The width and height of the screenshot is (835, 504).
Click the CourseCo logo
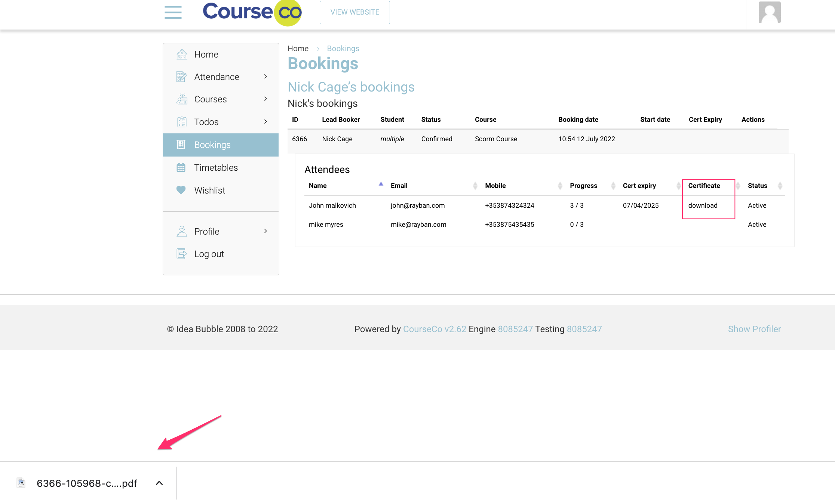tap(252, 12)
